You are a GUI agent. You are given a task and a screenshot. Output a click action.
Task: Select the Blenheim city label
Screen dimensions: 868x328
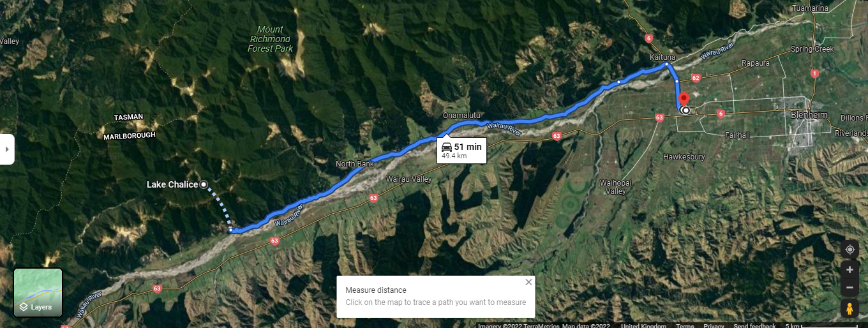pyautogui.click(x=809, y=115)
